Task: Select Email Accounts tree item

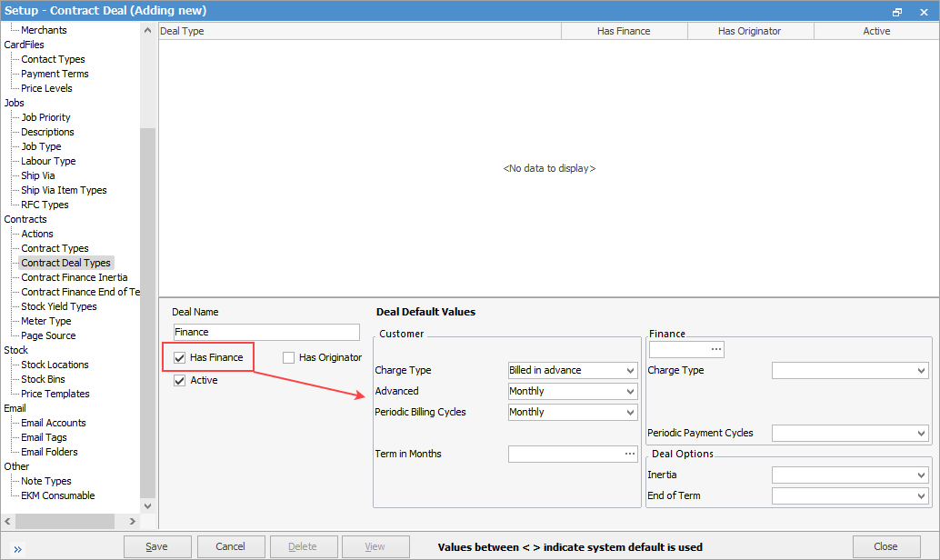Action: point(54,423)
